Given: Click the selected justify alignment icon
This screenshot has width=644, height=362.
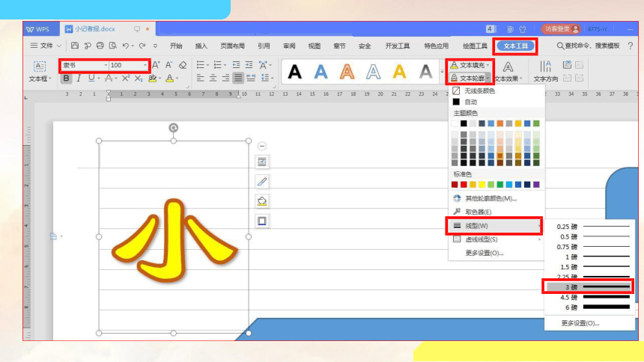Looking at the screenshot, I should (238, 78).
